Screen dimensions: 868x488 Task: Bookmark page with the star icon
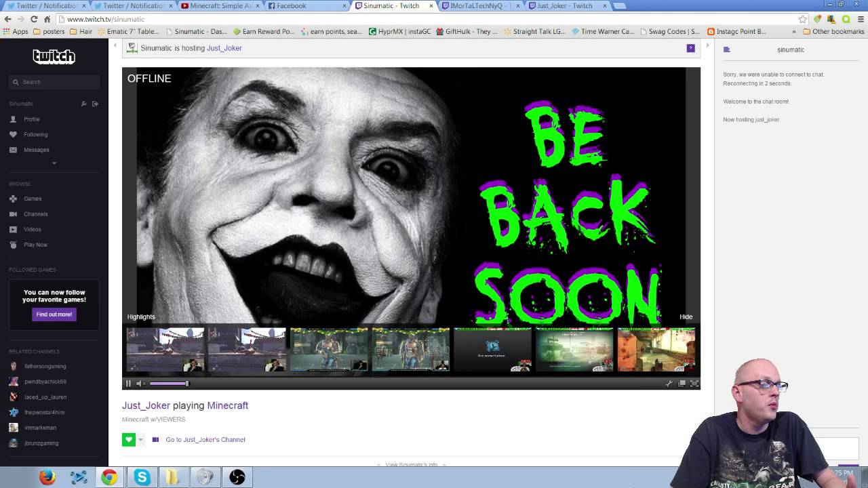803,19
